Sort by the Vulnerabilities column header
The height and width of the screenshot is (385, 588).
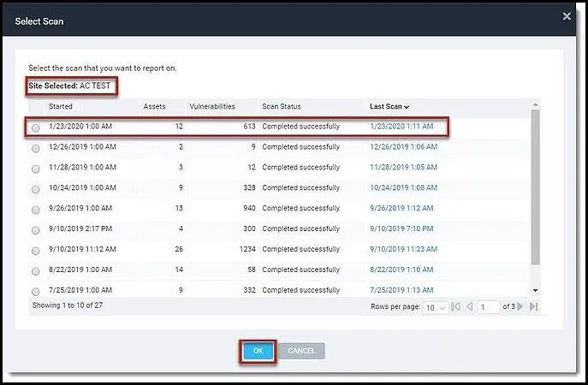click(212, 106)
